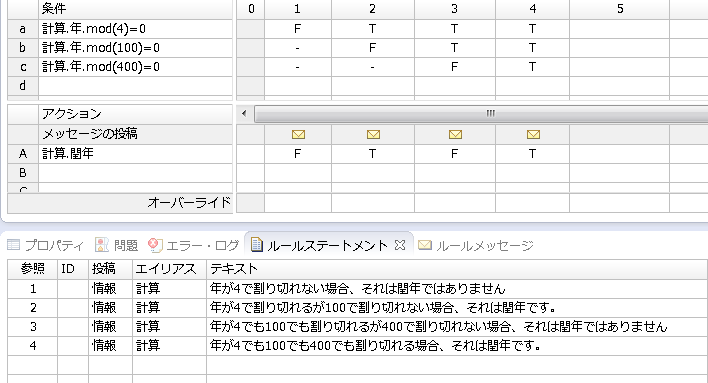Select statement text 400で割り切れない場合 in row 3
Viewport: 708px width, 383px height.
pyautogui.click(x=447, y=327)
